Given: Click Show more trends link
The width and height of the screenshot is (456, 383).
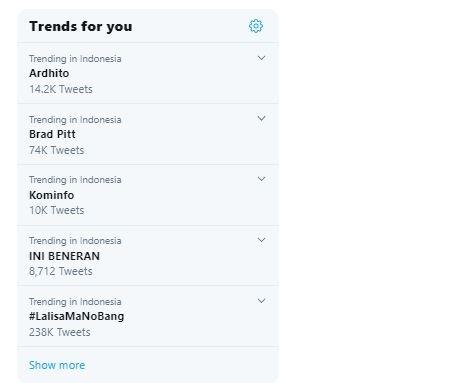Looking at the screenshot, I should coord(57,365).
